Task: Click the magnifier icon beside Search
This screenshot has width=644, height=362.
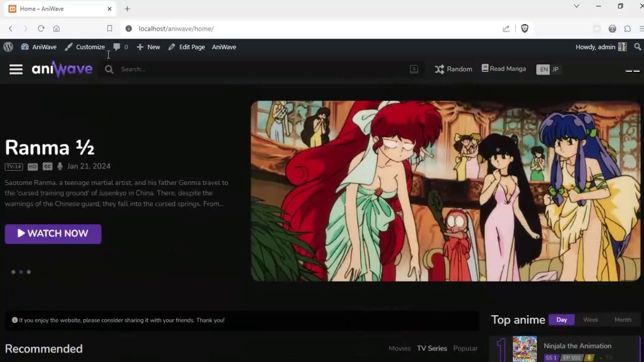Action: click(109, 69)
